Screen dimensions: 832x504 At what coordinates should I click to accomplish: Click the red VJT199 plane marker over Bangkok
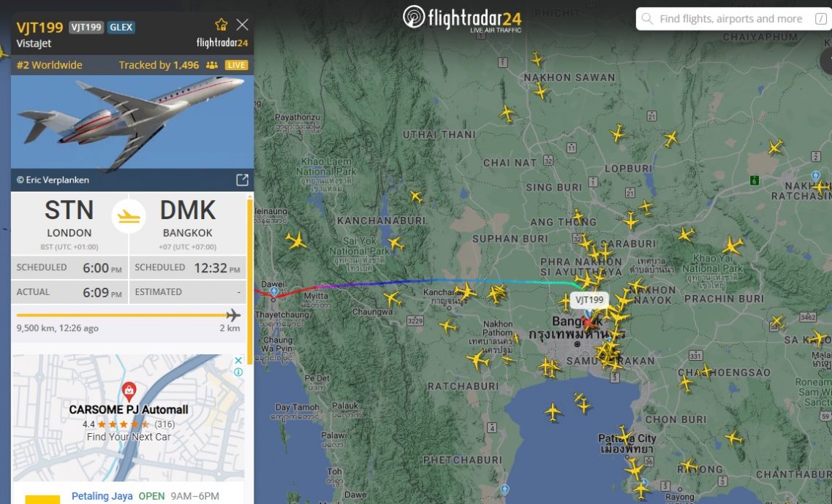(589, 322)
